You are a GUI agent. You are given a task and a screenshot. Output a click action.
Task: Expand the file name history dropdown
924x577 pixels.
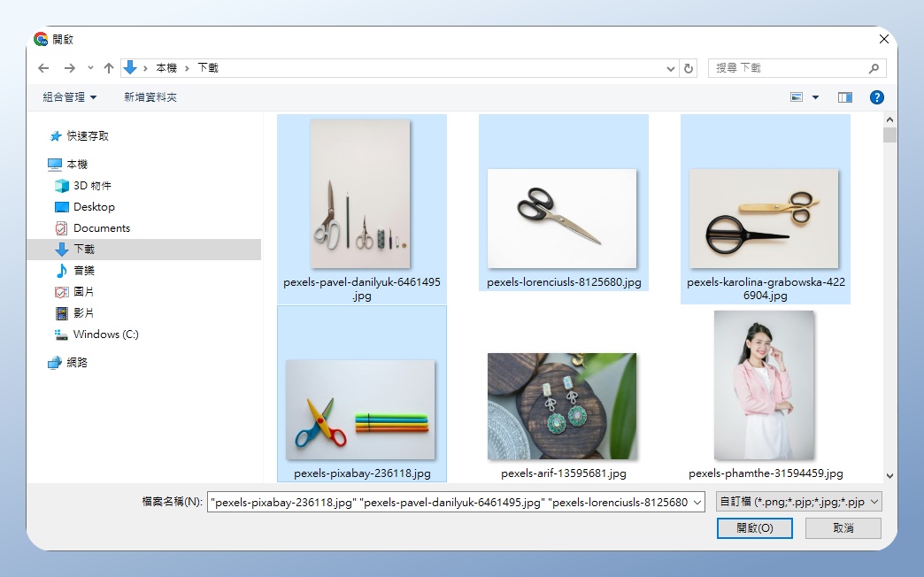point(697,502)
